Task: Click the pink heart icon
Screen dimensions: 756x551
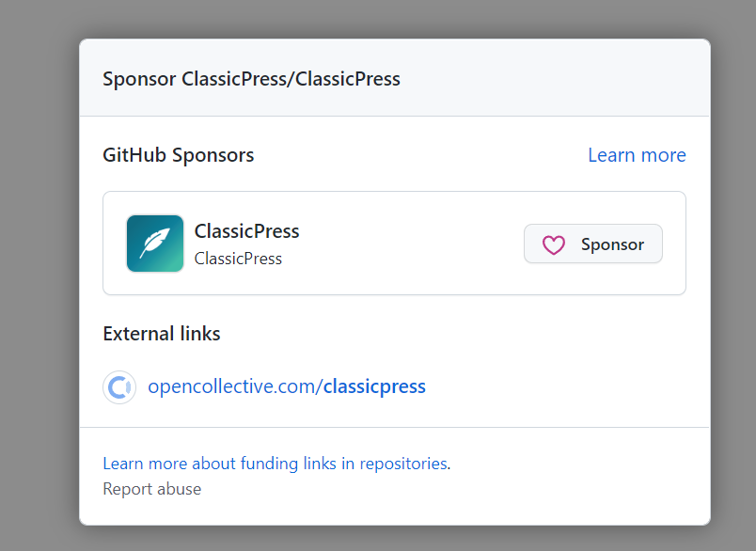Action: pos(554,245)
